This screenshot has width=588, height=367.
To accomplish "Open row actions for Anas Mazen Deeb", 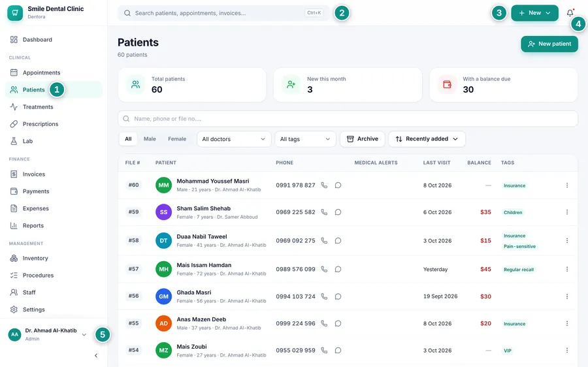I will click(567, 323).
